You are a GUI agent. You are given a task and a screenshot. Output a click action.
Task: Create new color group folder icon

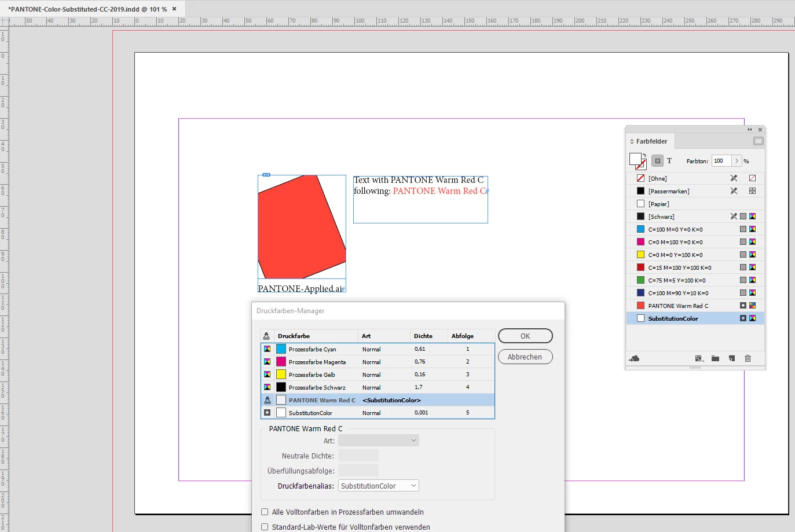[x=715, y=359]
